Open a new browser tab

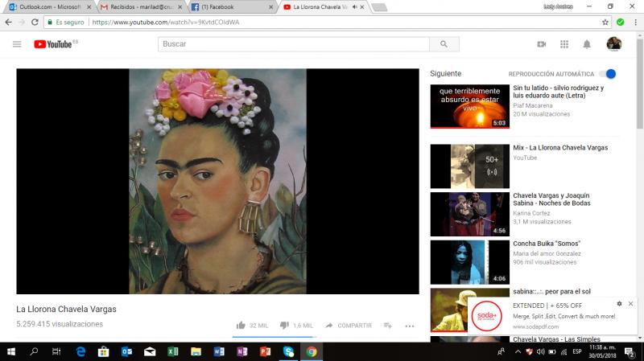(379, 7)
